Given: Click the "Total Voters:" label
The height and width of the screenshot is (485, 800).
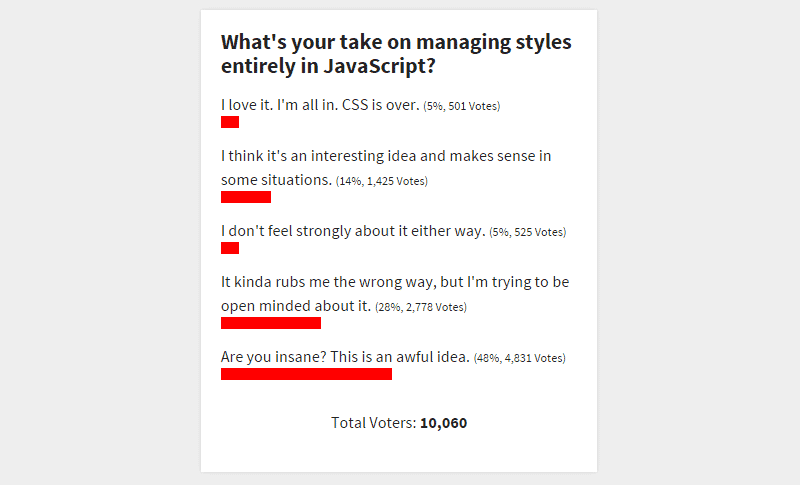Looking at the screenshot, I should point(373,423).
